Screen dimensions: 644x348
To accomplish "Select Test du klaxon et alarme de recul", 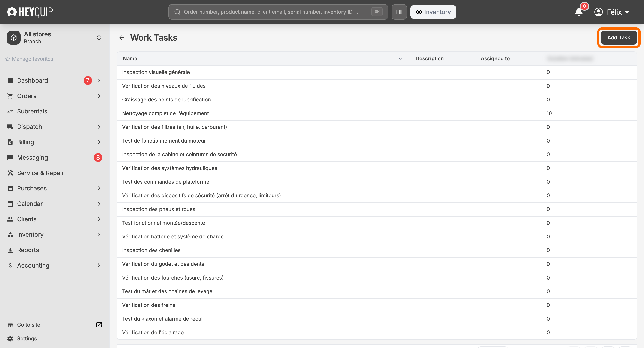I will pos(376,319).
